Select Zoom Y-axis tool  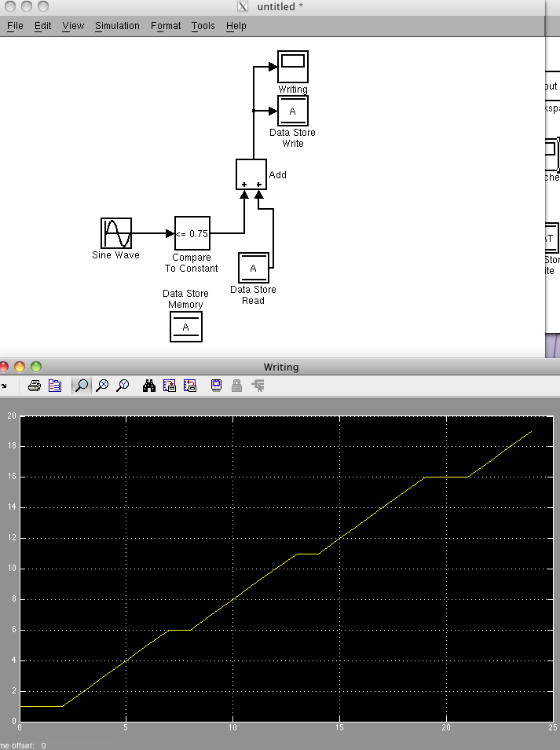tap(123, 386)
